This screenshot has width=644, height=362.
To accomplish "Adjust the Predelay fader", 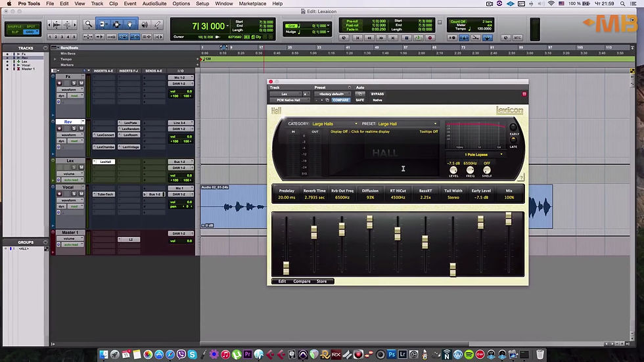I will point(287,267).
